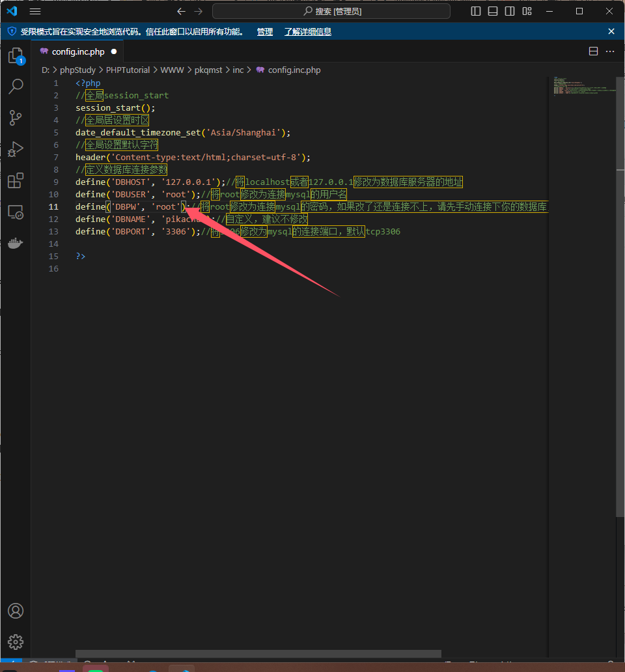This screenshot has height=672, width=625.
Task: Open the Accounts menu
Action: 15,611
